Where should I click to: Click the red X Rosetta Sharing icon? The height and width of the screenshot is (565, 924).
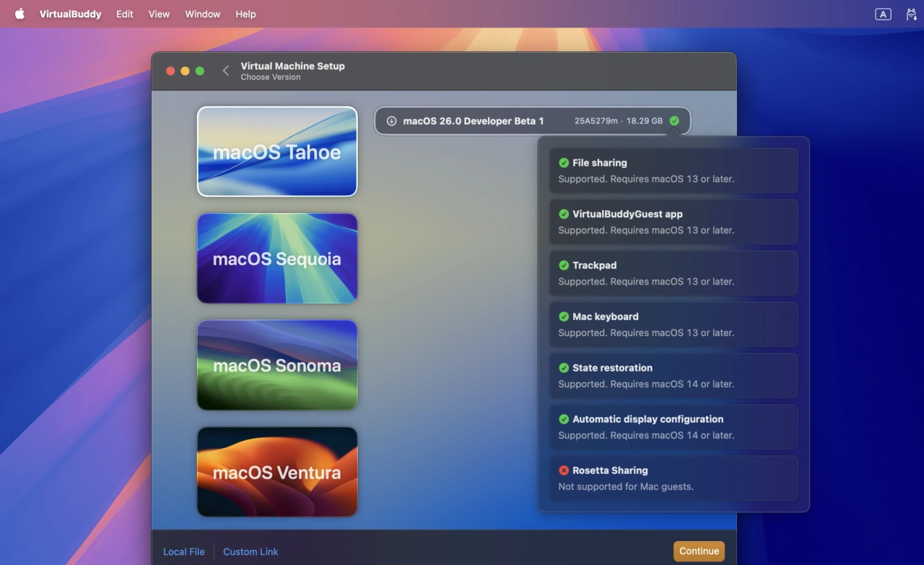coord(564,470)
